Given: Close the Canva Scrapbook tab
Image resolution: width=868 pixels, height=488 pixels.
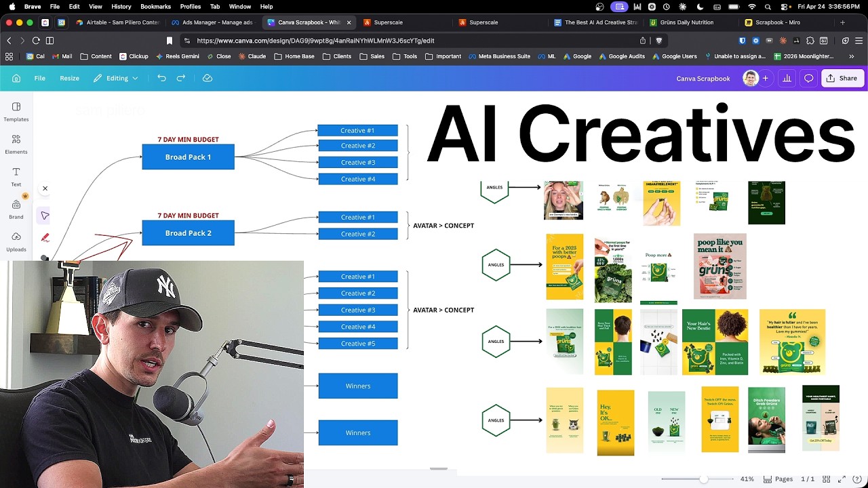Looking at the screenshot, I should [x=349, y=22].
